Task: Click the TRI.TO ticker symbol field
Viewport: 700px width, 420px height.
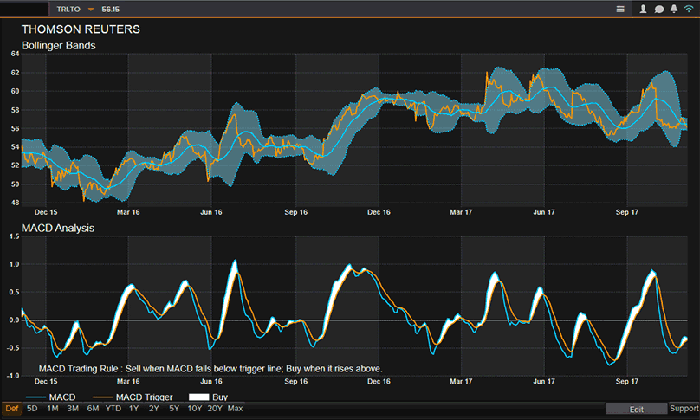Action: tap(68, 9)
